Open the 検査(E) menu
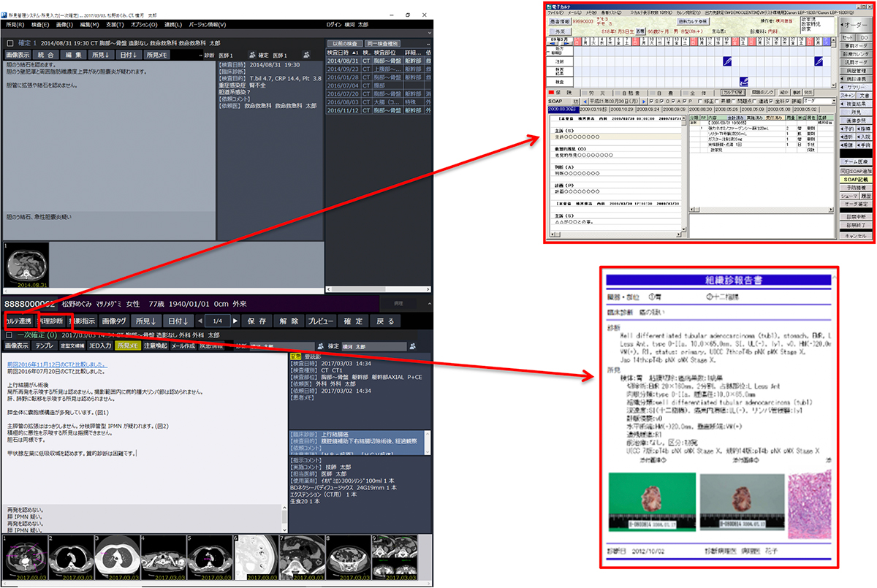The height and width of the screenshot is (588, 877). point(41,25)
